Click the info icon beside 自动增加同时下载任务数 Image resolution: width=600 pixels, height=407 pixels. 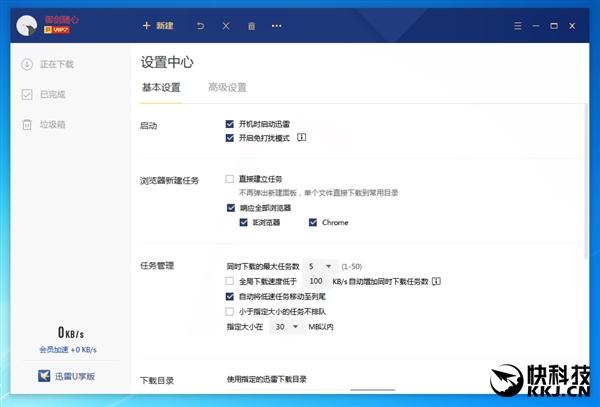(x=436, y=282)
